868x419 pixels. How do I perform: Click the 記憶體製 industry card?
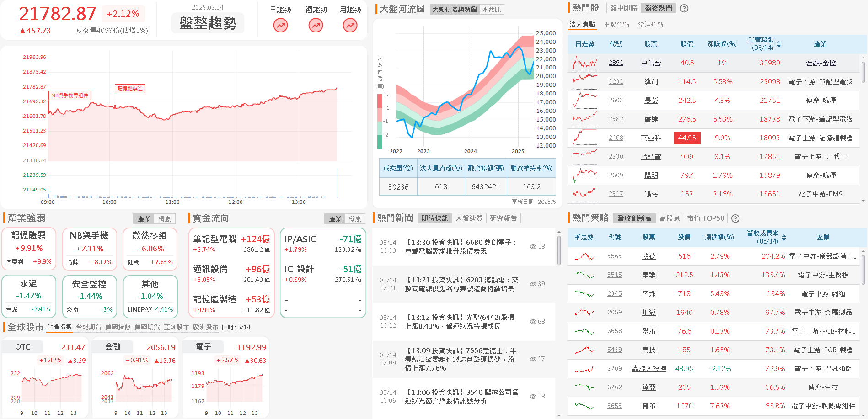[29, 249]
